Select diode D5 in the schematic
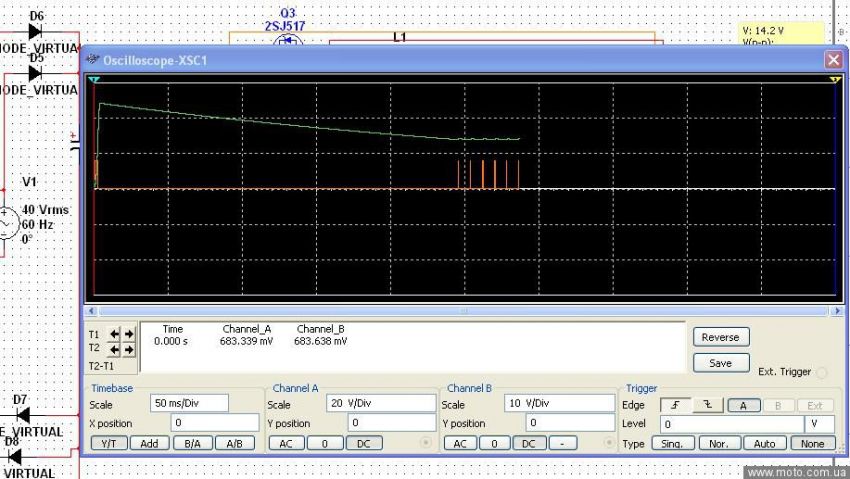The height and width of the screenshot is (479, 850). (35, 73)
